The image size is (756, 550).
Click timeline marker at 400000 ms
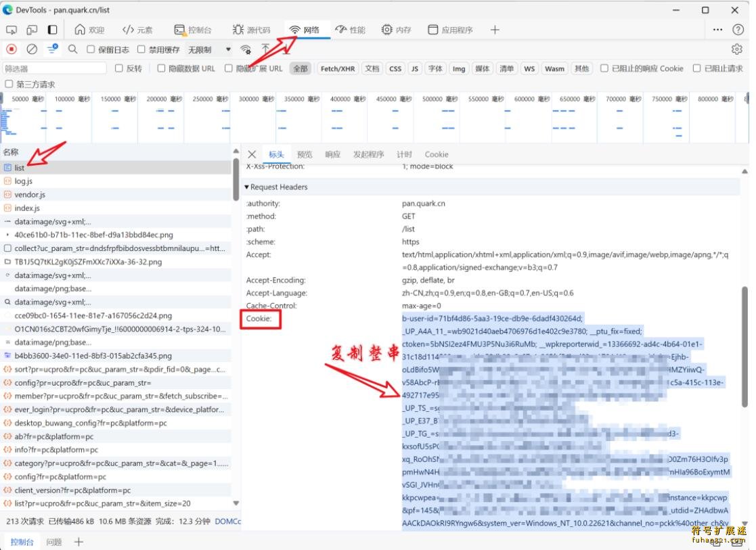347,99
